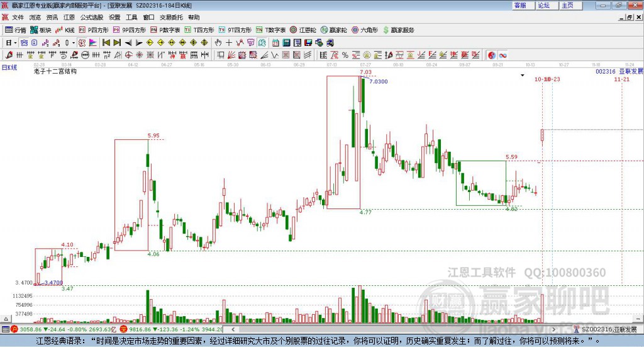Screen dimensions: 644x347
Task: Open the calculator icon
Action: 286,43
